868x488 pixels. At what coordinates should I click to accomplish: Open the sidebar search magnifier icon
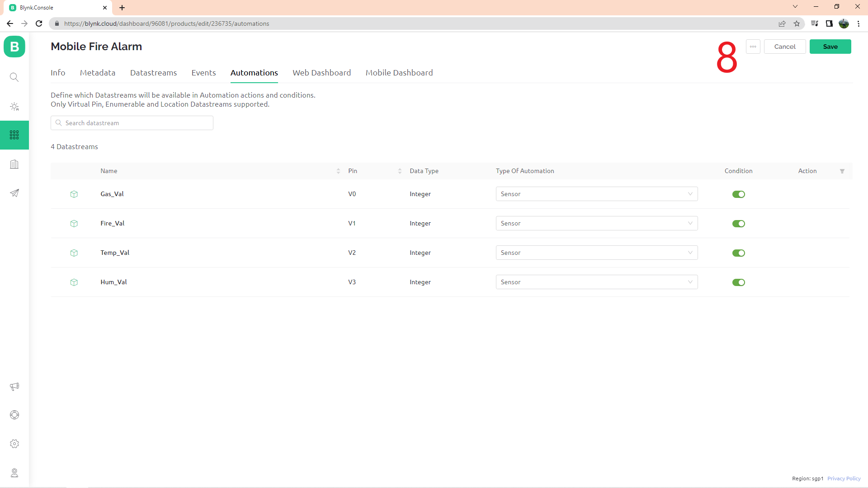pyautogui.click(x=14, y=77)
